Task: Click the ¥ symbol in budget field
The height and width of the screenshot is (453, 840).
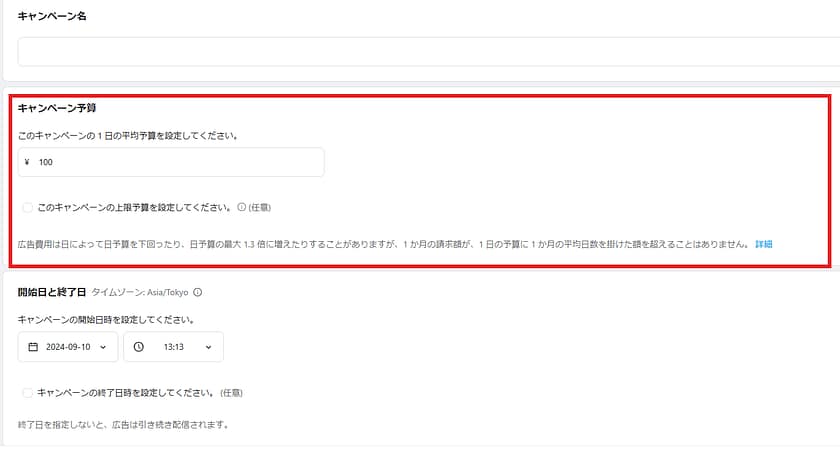Action: coord(27,162)
